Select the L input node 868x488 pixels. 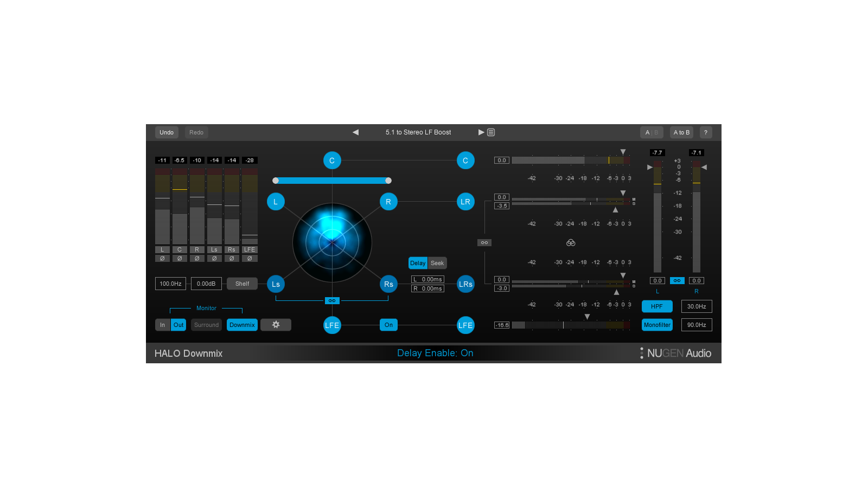[x=276, y=202]
